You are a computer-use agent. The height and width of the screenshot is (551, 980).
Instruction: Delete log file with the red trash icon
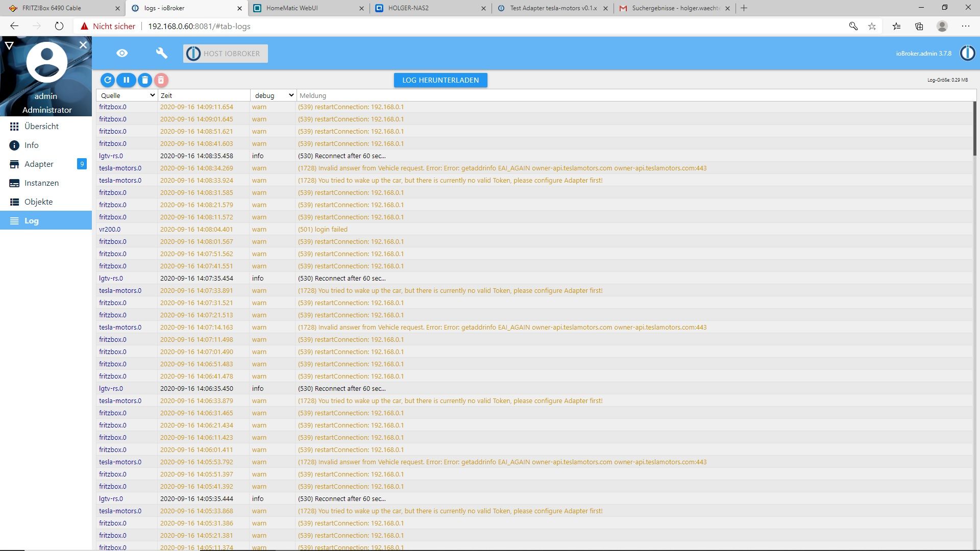point(161,80)
